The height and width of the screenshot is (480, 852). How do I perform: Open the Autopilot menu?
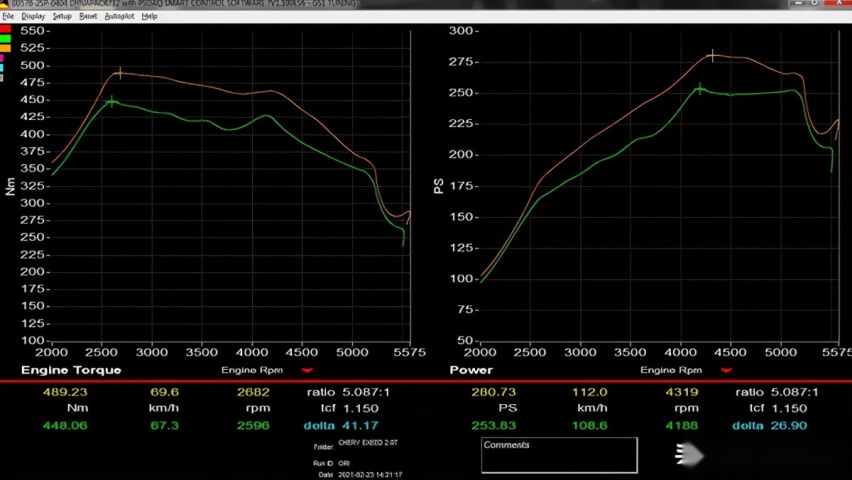click(x=119, y=16)
